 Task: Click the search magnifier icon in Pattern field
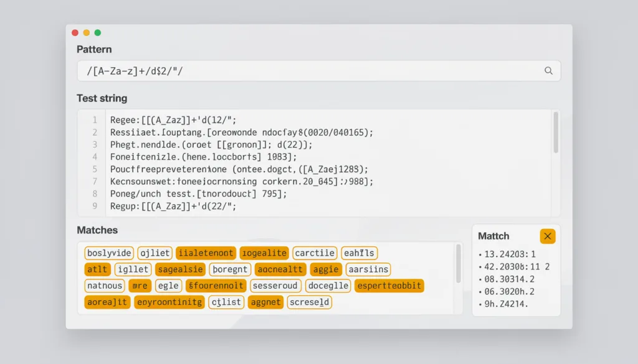(548, 71)
